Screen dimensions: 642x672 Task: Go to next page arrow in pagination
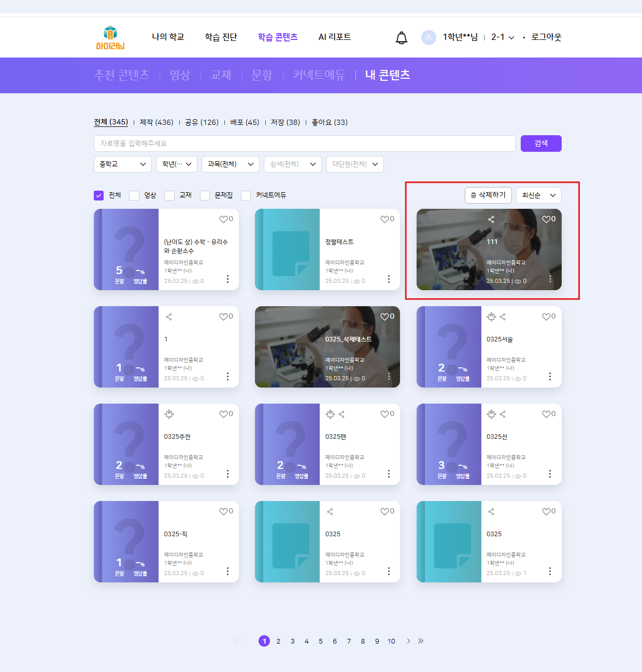(x=408, y=641)
